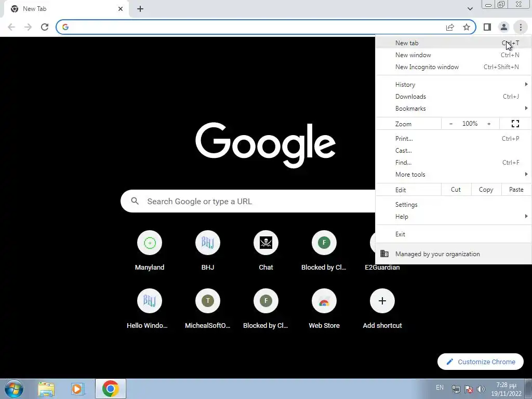532x399 pixels.
Task: Click the network tray icon
Action: pos(456,389)
